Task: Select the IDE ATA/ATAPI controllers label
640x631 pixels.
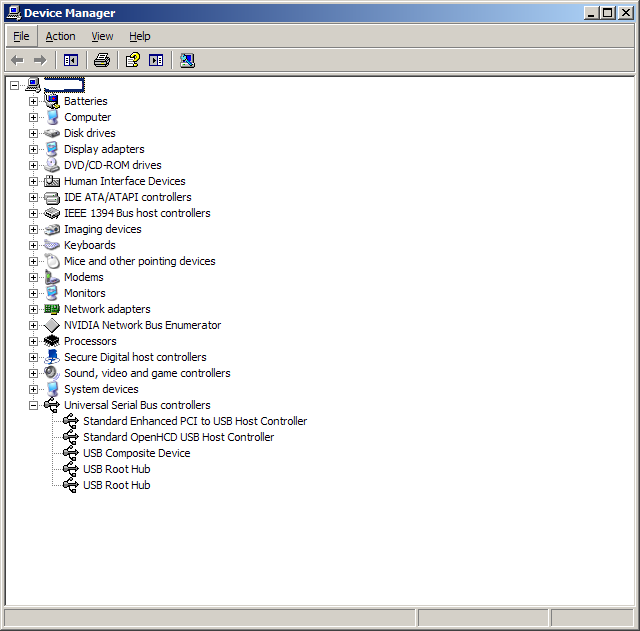Action: (x=128, y=197)
